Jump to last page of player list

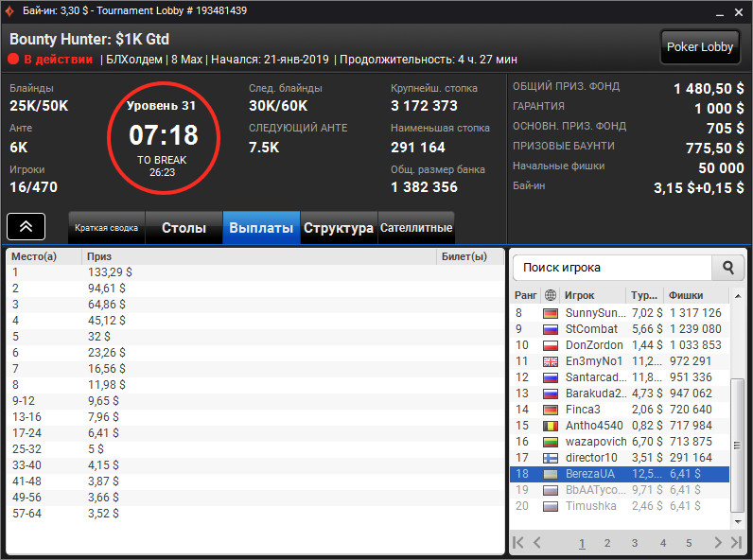pyautogui.click(x=736, y=543)
